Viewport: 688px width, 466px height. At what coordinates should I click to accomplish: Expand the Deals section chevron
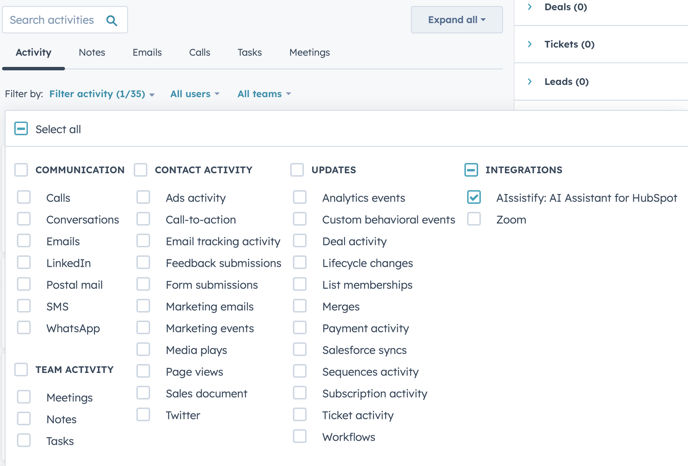pos(530,7)
